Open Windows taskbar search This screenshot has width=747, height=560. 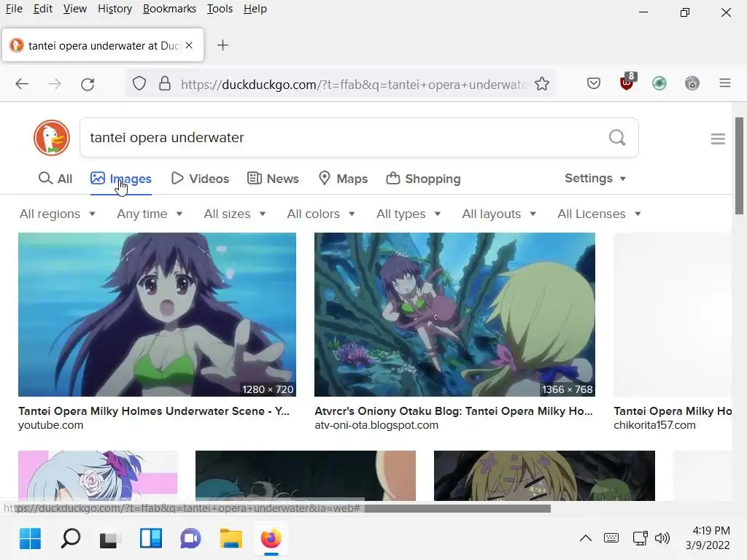click(x=71, y=539)
